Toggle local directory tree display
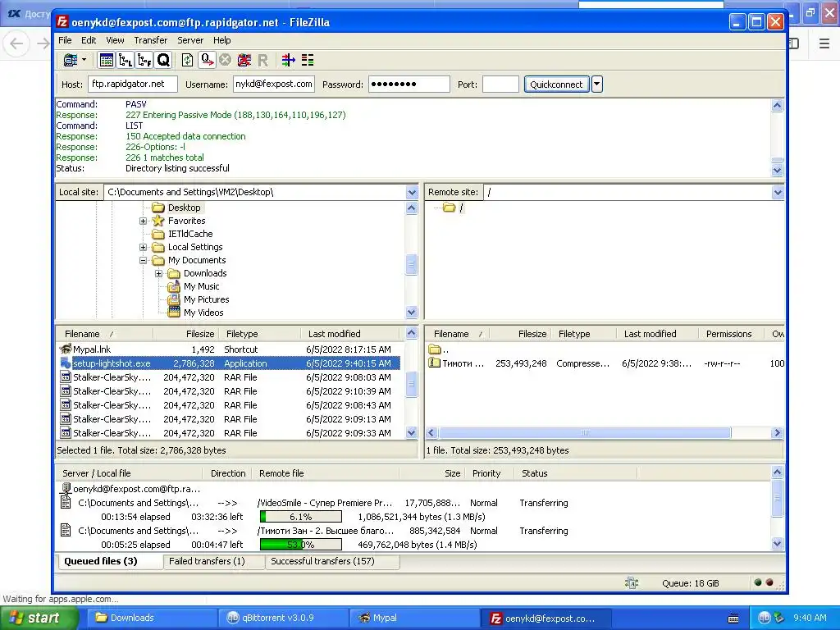 126,60
